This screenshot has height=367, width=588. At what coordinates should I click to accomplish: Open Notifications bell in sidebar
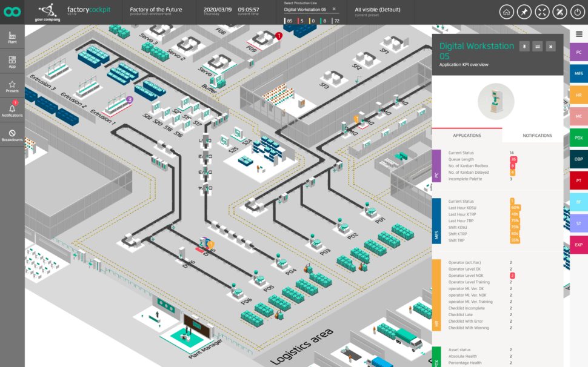(12, 110)
